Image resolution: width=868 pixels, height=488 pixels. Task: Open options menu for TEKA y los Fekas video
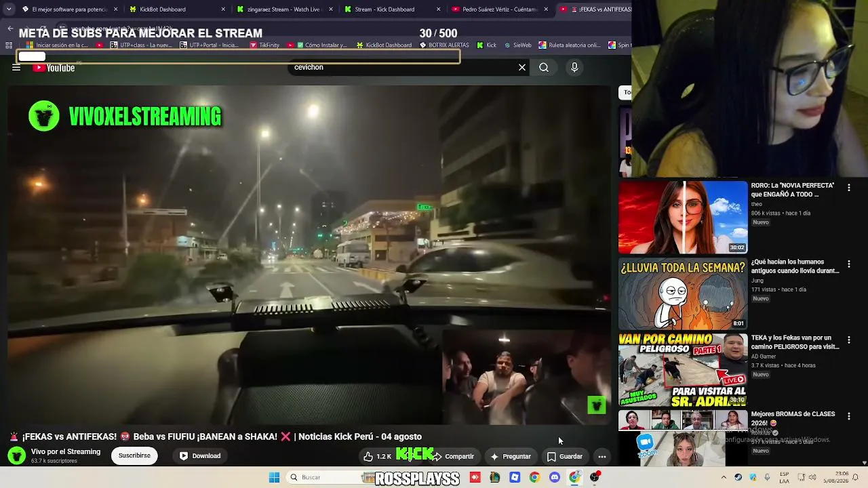[x=849, y=340]
